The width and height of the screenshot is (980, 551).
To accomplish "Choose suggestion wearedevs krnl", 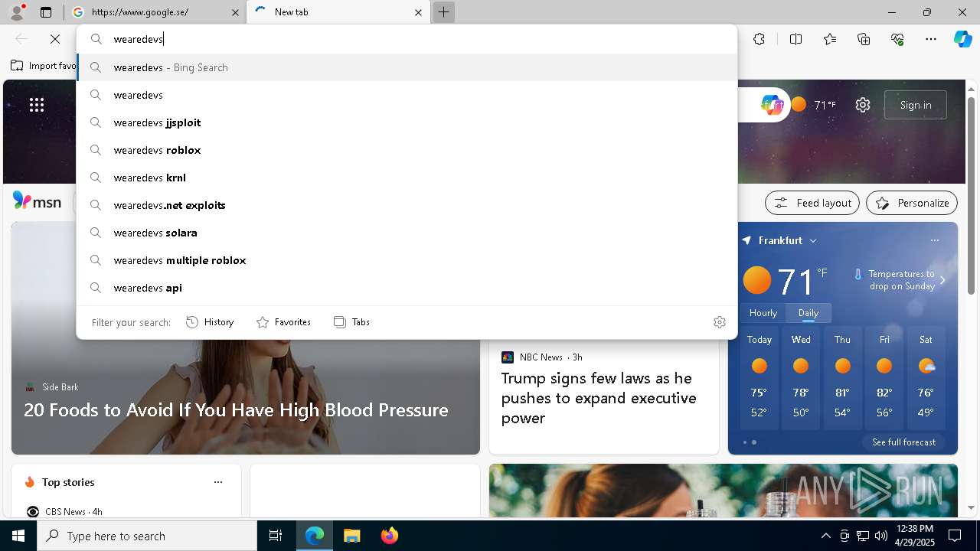I will (x=407, y=178).
